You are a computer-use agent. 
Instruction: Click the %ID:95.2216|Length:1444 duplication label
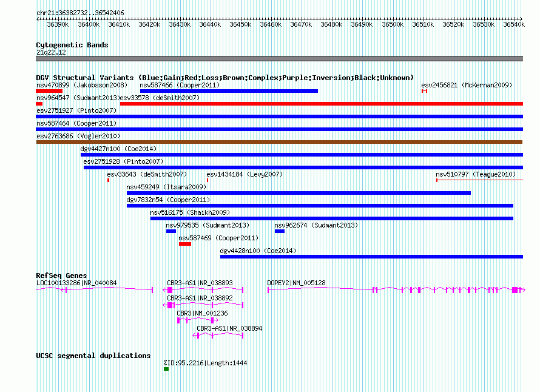[x=205, y=363]
